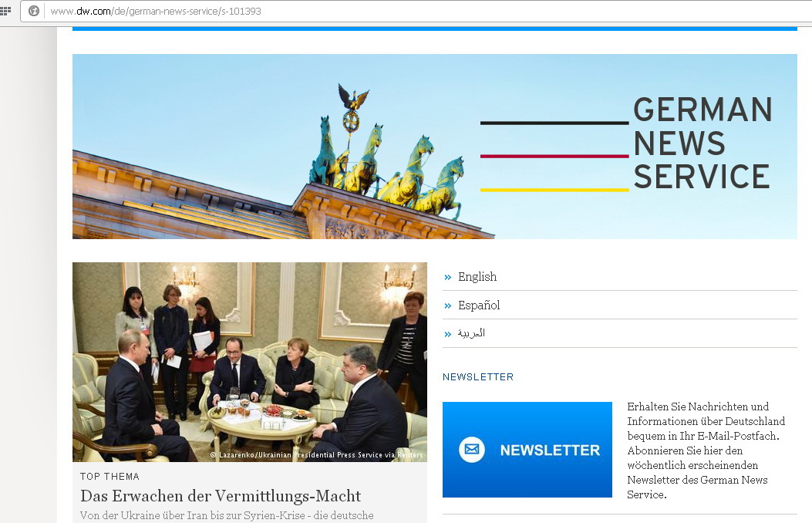Click the envelope icon on Newsletter banner

(x=472, y=450)
